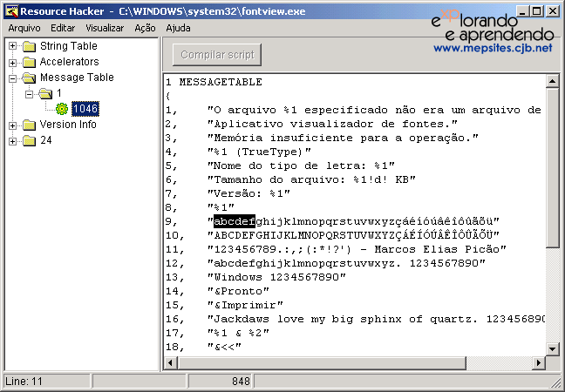Minimize the Resource Hacker window

click(523, 11)
